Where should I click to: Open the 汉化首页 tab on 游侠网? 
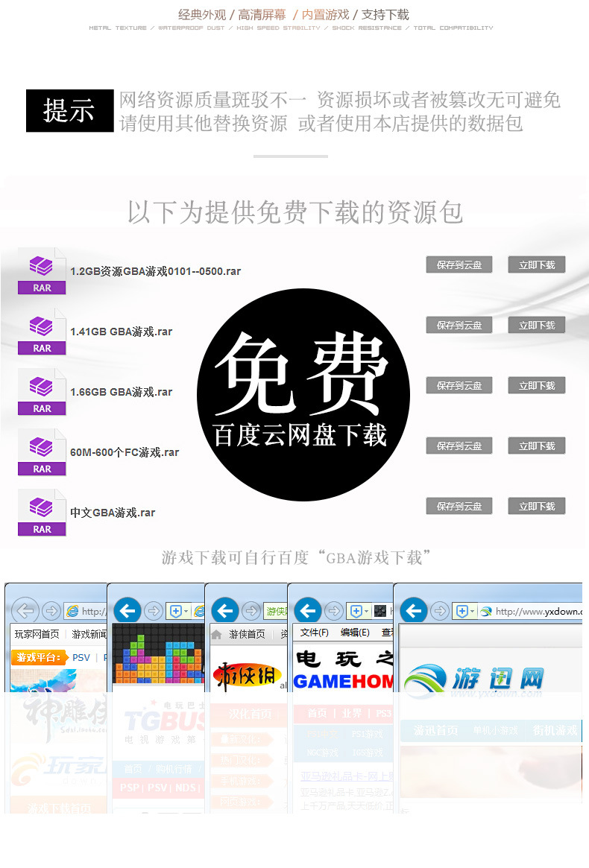(251, 714)
